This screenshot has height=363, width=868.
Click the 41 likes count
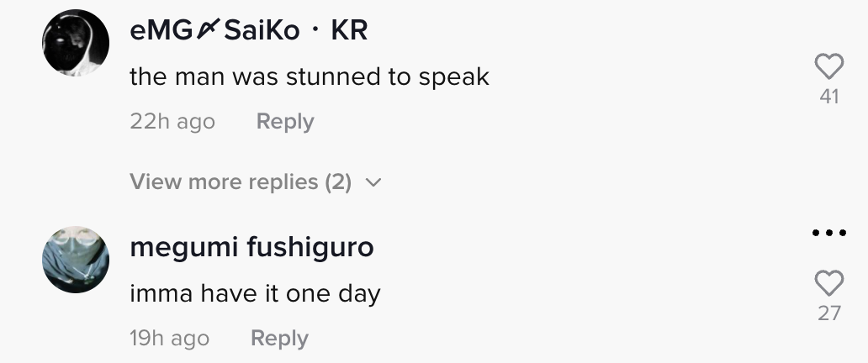[x=829, y=97]
